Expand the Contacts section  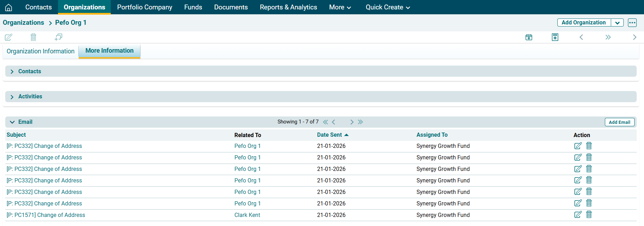pos(12,71)
